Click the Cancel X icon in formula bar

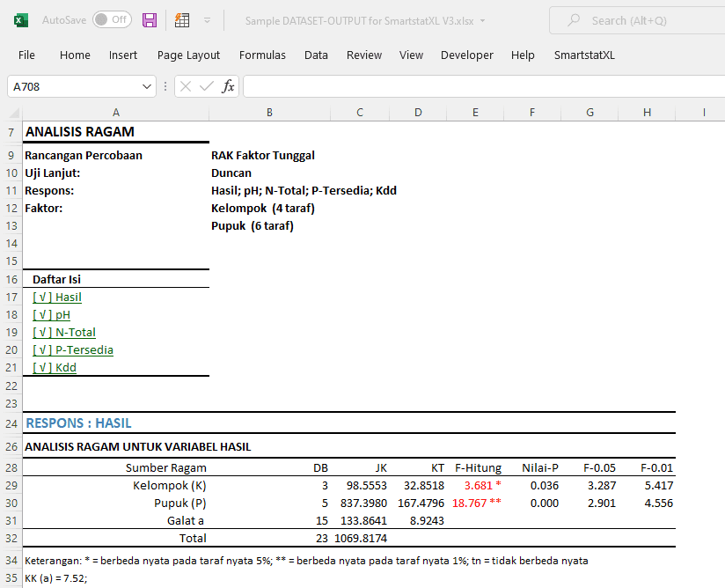(187, 86)
